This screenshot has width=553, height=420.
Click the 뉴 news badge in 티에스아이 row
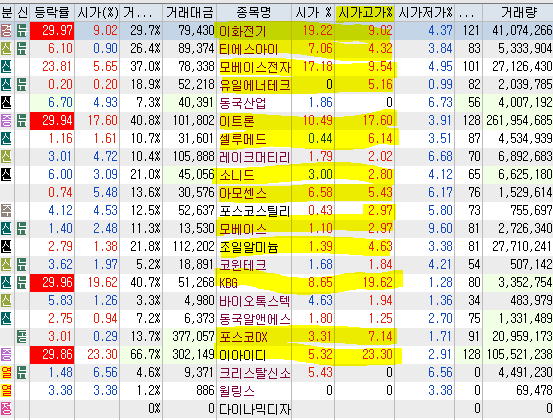[22, 49]
